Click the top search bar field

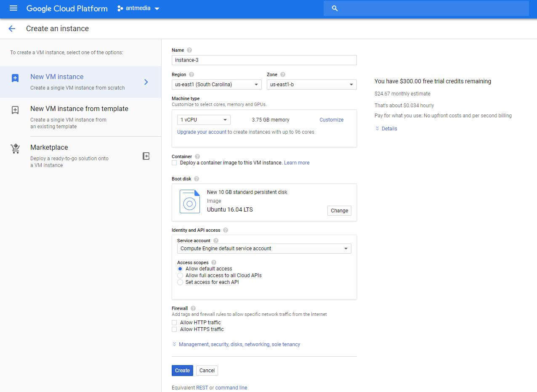[426, 8]
